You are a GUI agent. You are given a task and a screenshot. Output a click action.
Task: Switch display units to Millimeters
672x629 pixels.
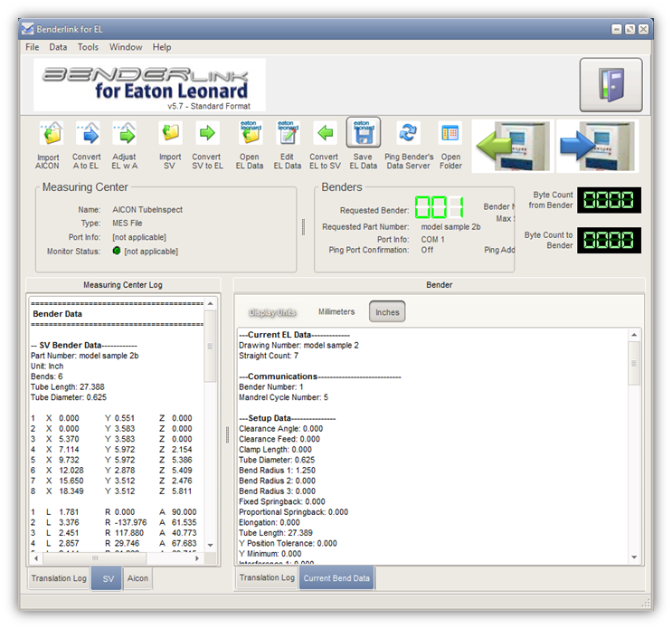336,311
